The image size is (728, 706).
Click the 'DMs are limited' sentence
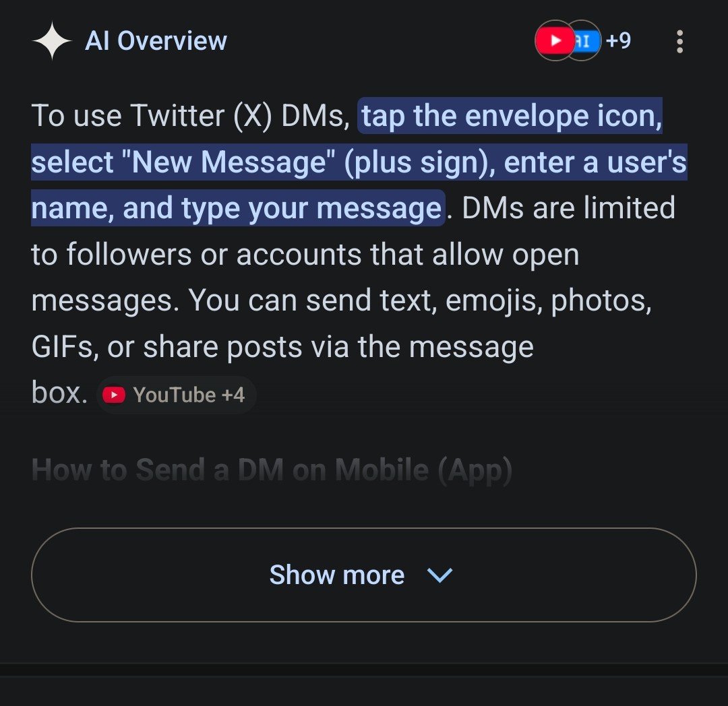tap(569, 207)
